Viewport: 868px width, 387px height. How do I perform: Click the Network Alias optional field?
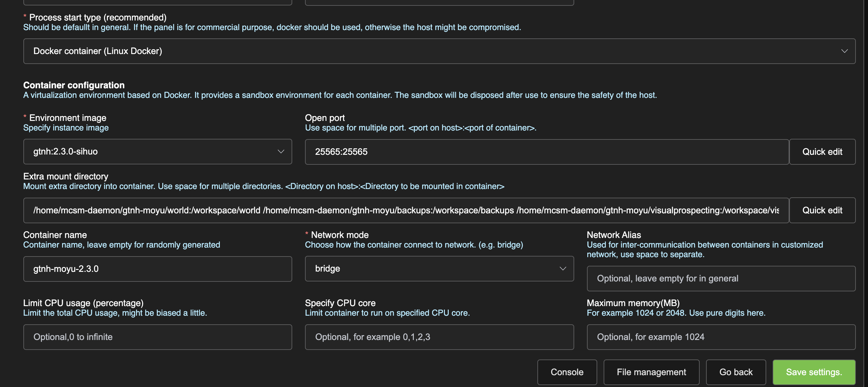point(721,278)
